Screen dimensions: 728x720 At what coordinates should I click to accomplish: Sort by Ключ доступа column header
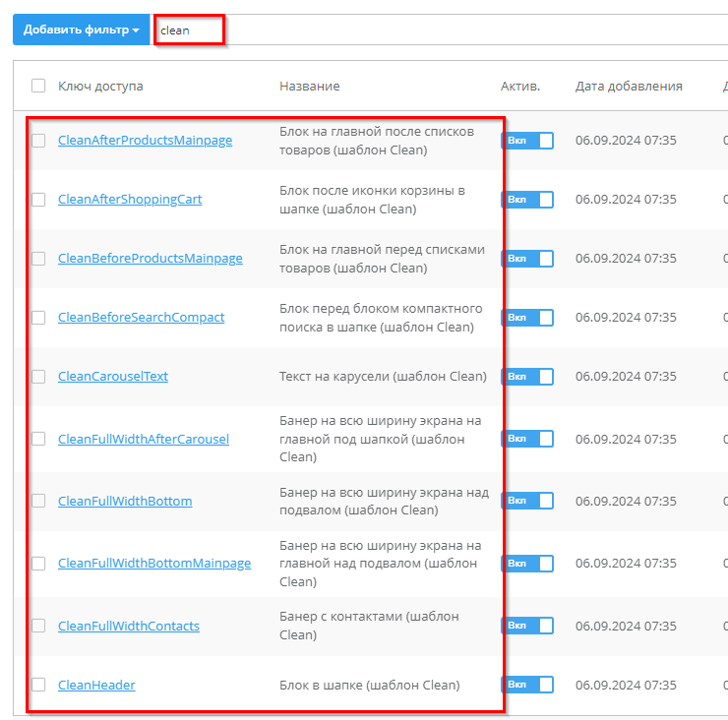[x=100, y=87]
